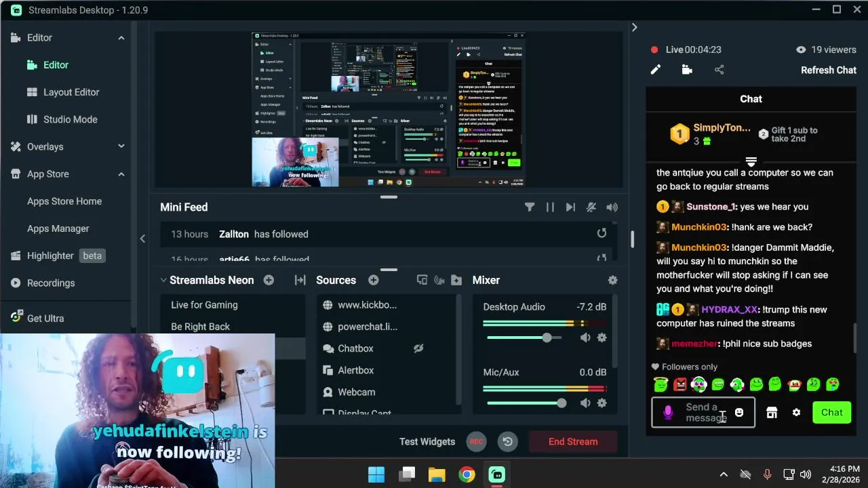
Task: Open chat settings gear
Action: tap(796, 412)
